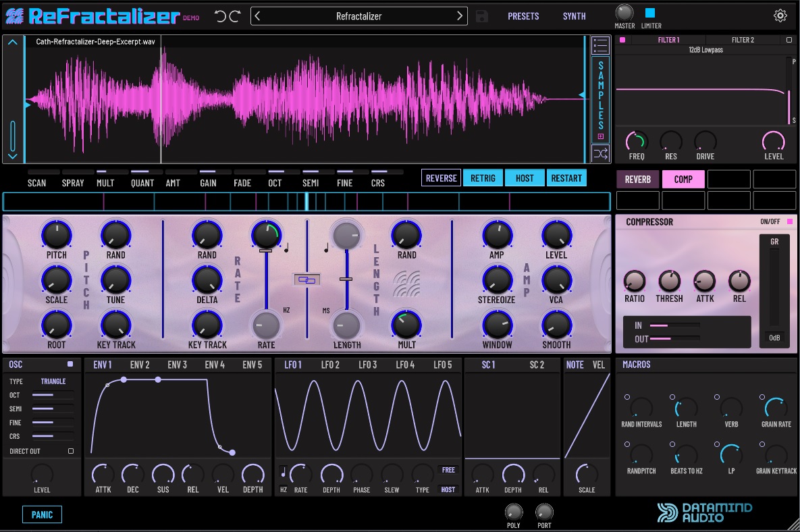Viewport: 800px width, 532px height.
Task: Click the add sample plus icon under SAMPLES
Action: (x=601, y=136)
